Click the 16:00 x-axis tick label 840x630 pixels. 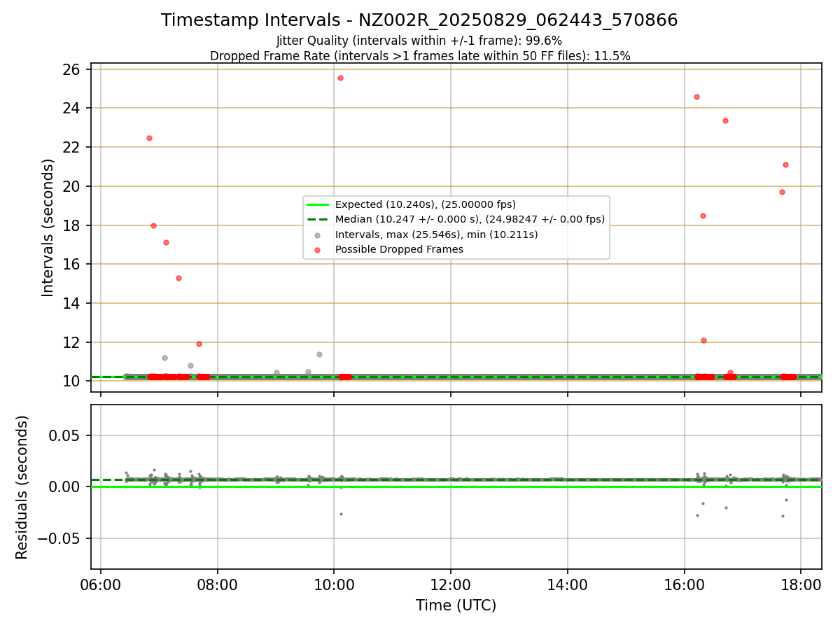click(x=684, y=584)
